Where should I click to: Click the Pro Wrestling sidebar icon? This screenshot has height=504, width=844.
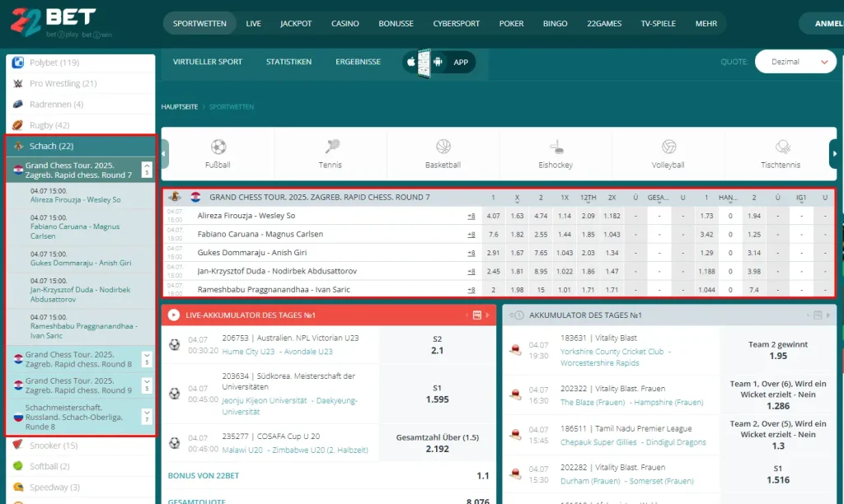tap(18, 83)
